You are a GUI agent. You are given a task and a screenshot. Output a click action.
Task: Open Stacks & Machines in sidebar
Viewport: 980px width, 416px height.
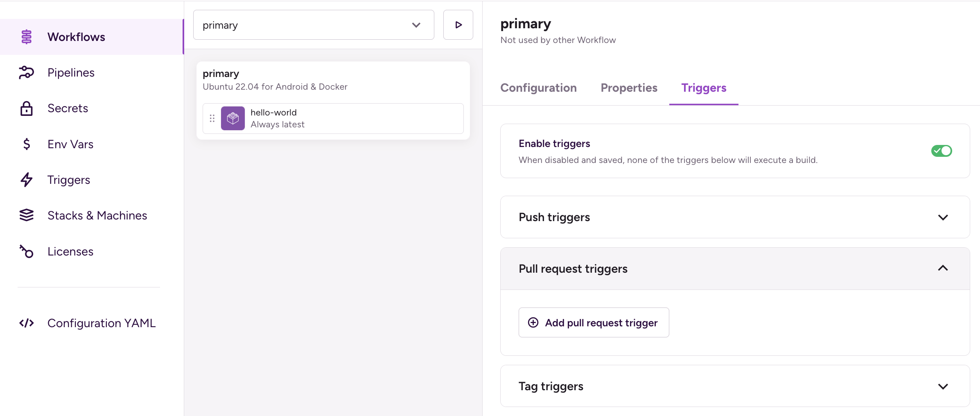click(92, 215)
